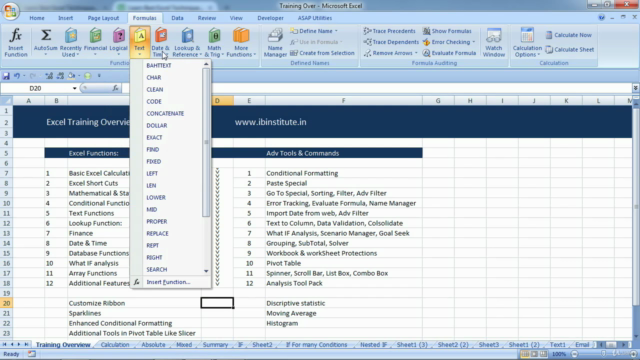Click Trace Precedents
The width and height of the screenshot is (640, 360).
pyautogui.click(x=389, y=31)
